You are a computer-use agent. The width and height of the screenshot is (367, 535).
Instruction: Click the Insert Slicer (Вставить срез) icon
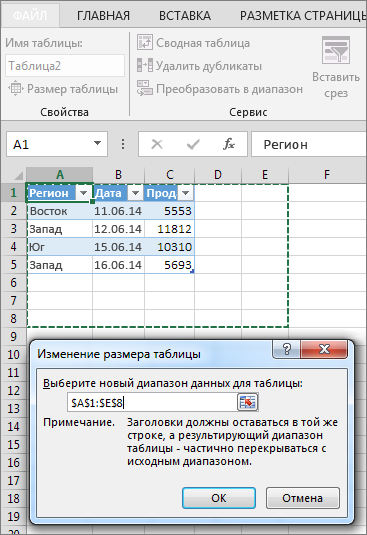pos(336,50)
